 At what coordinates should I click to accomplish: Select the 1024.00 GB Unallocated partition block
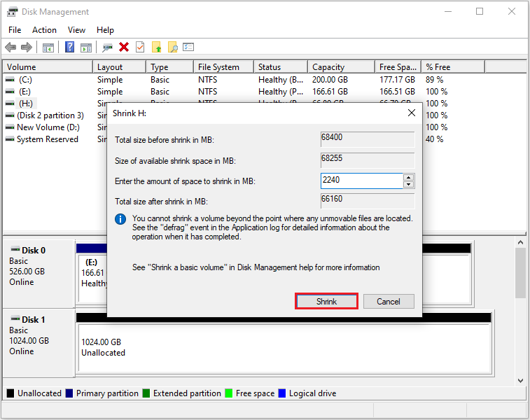tap(285, 348)
